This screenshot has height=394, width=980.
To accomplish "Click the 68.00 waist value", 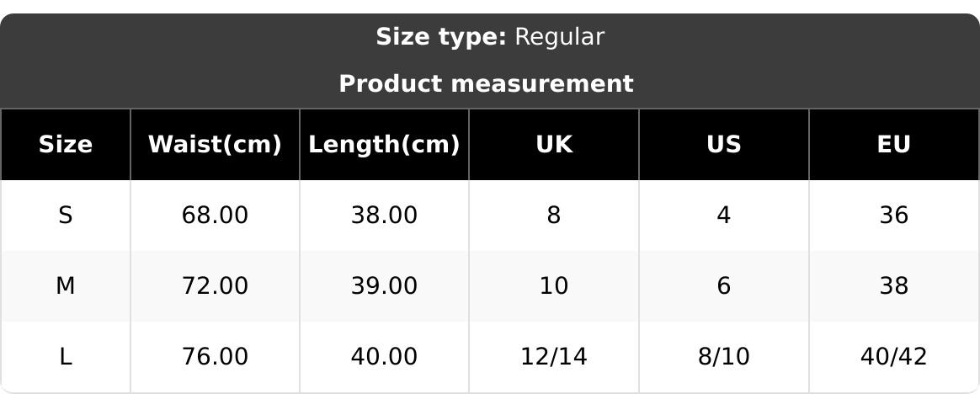I will point(215,216).
